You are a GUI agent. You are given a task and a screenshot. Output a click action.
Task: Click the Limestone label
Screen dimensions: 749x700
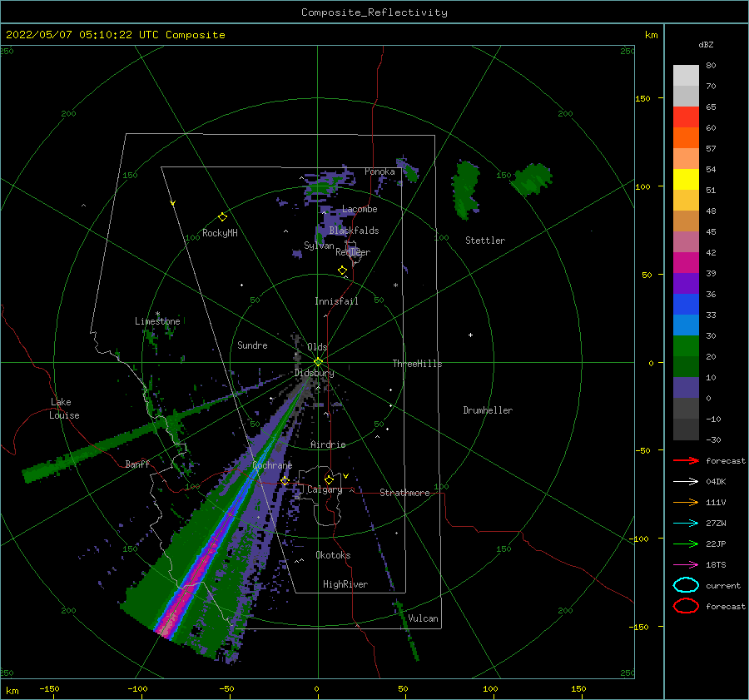(x=157, y=321)
